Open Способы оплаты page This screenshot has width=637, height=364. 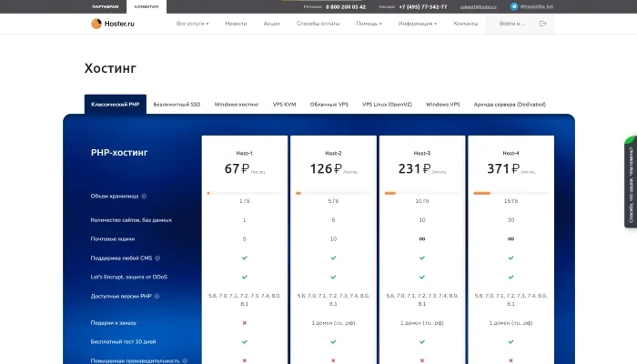(318, 24)
